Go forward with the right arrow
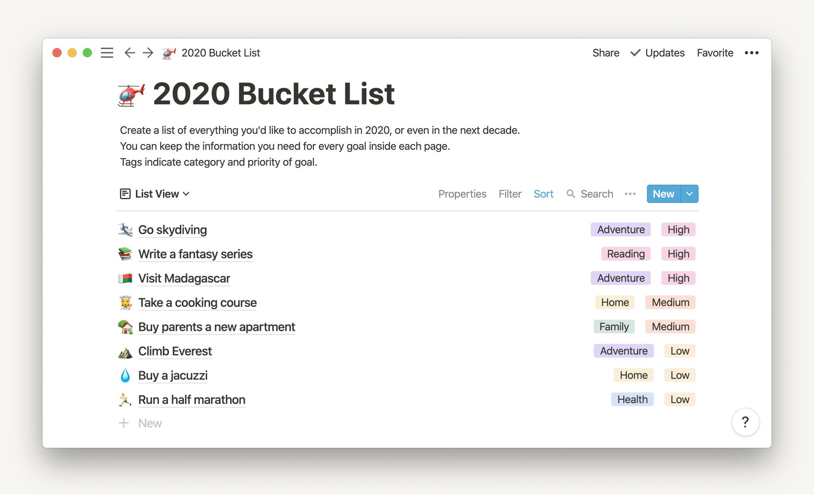The width and height of the screenshot is (814, 504). click(148, 53)
